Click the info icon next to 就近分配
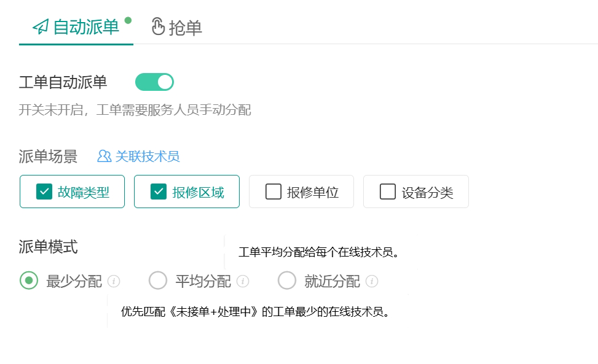 (371, 281)
